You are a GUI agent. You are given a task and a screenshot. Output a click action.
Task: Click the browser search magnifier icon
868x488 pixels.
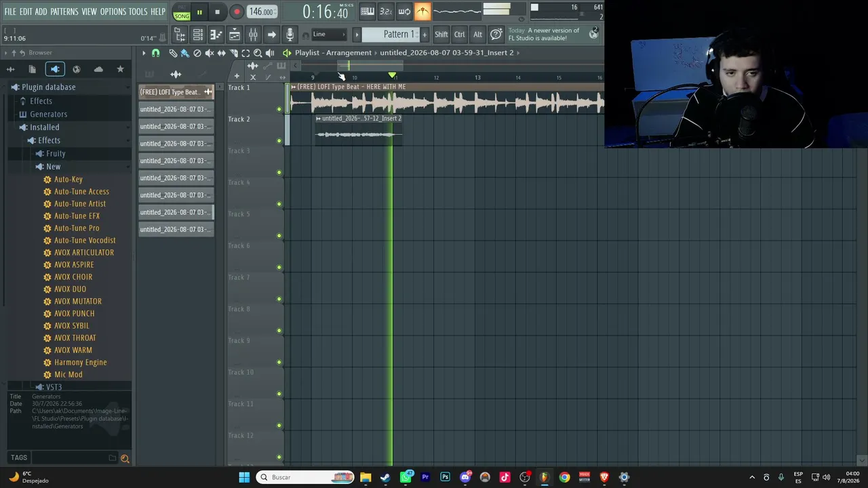click(125, 459)
